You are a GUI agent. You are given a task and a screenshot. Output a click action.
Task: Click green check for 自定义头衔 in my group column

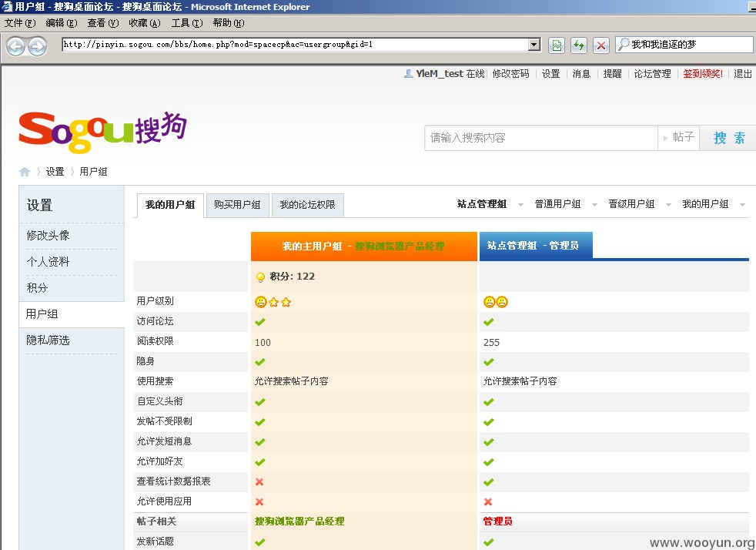point(260,402)
